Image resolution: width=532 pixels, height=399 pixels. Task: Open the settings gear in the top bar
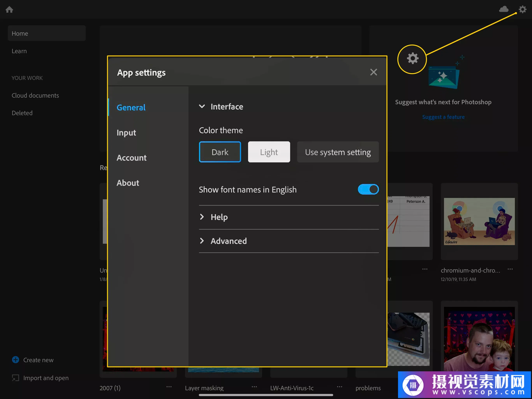click(x=522, y=9)
